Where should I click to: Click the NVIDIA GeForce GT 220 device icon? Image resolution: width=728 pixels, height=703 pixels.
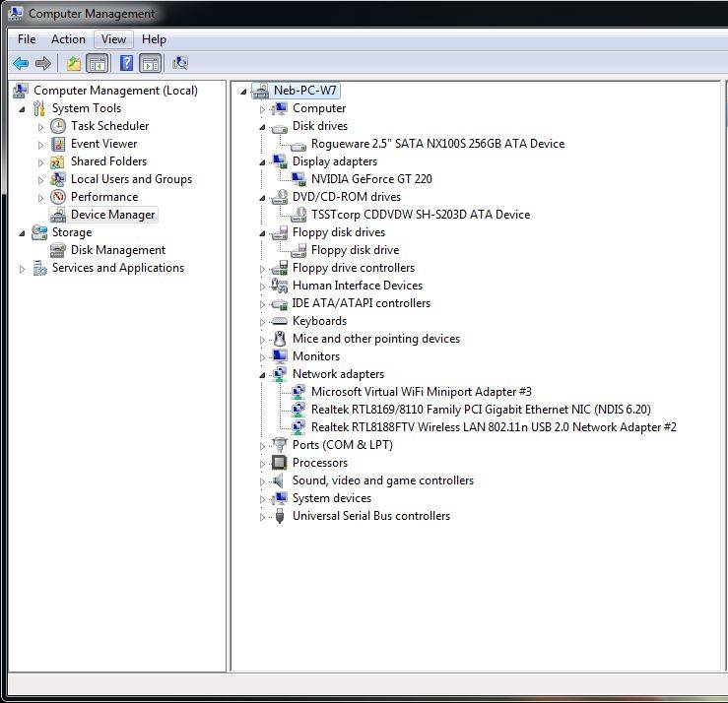[298, 178]
